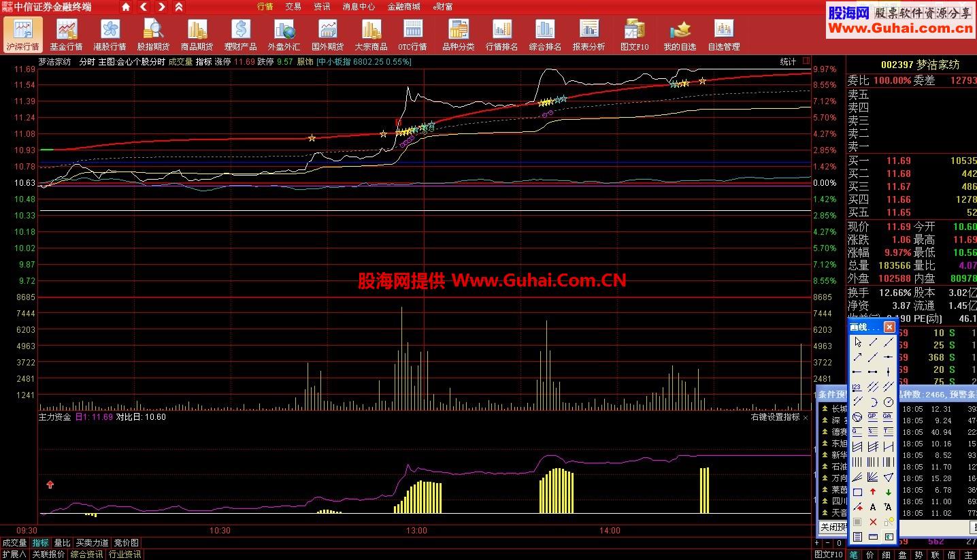
Task: Click the 10:30 time axis label
Action: [x=220, y=531]
